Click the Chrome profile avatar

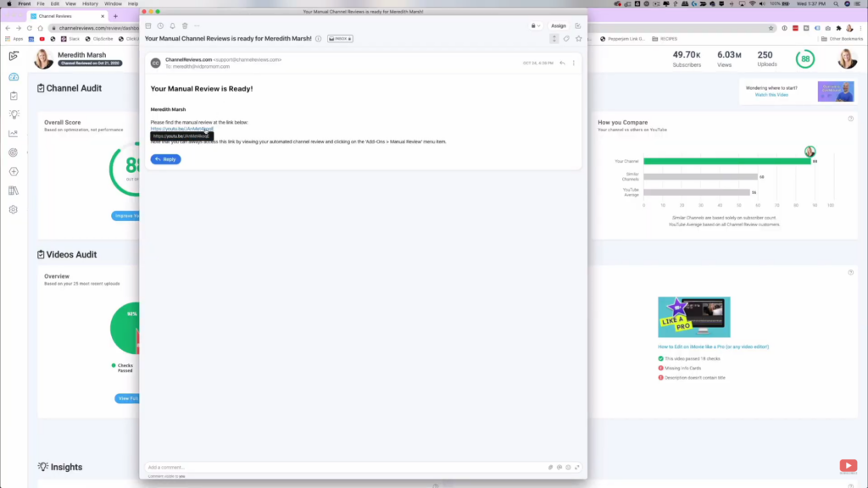[849, 28]
